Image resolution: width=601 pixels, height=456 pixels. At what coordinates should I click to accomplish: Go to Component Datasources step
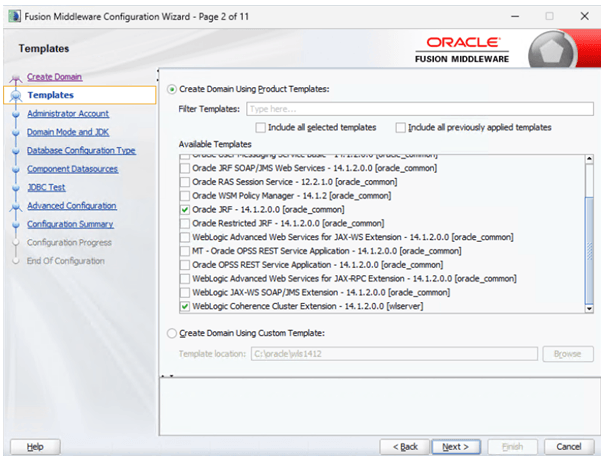(72, 169)
